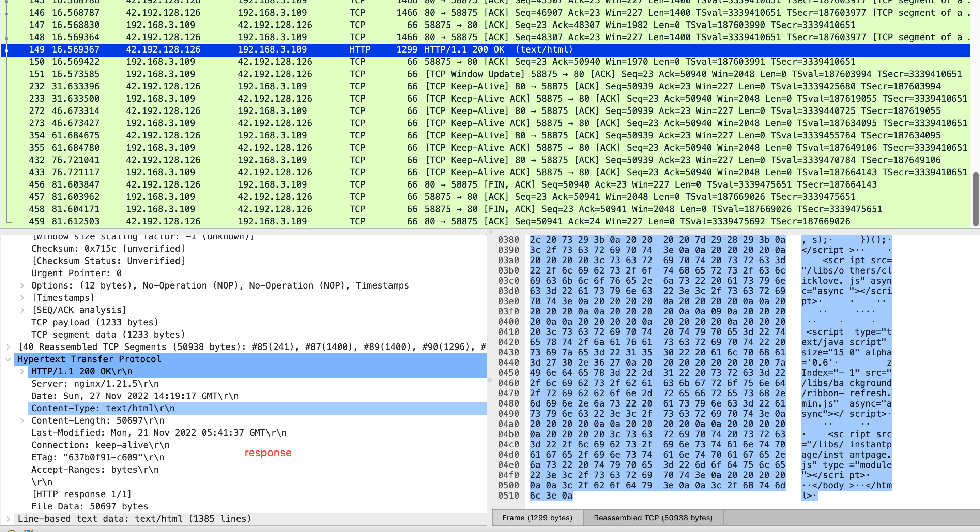This screenshot has width=980, height=532.
Task: Select packet 457 ACK row
Action: (485, 197)
